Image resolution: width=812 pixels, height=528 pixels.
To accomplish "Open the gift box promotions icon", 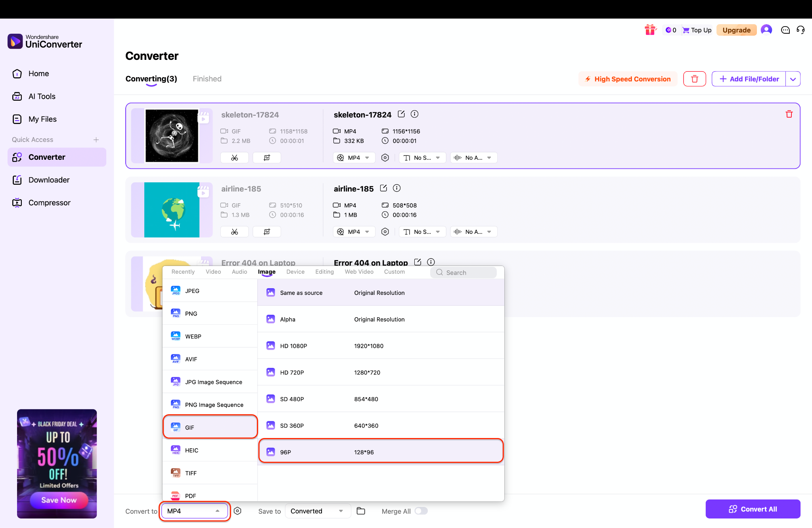I will point(650,30).
